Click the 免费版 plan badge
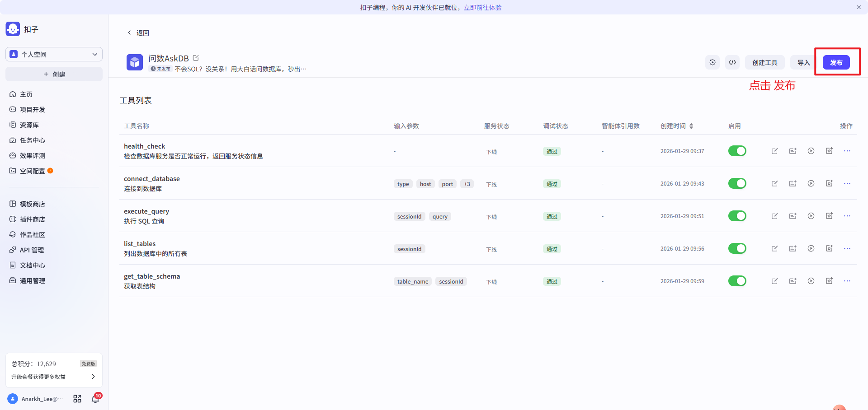This screenshot has width=868, height=410. [x=89, y=363]
